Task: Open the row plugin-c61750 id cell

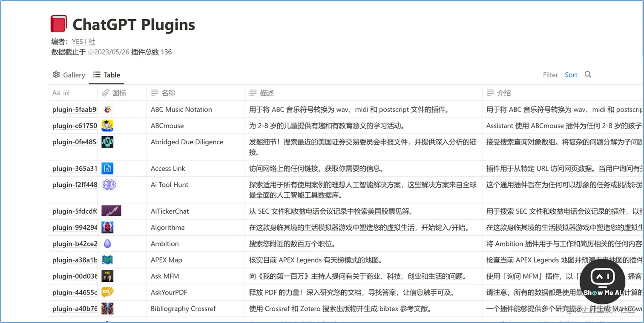Action: point(73,126)
